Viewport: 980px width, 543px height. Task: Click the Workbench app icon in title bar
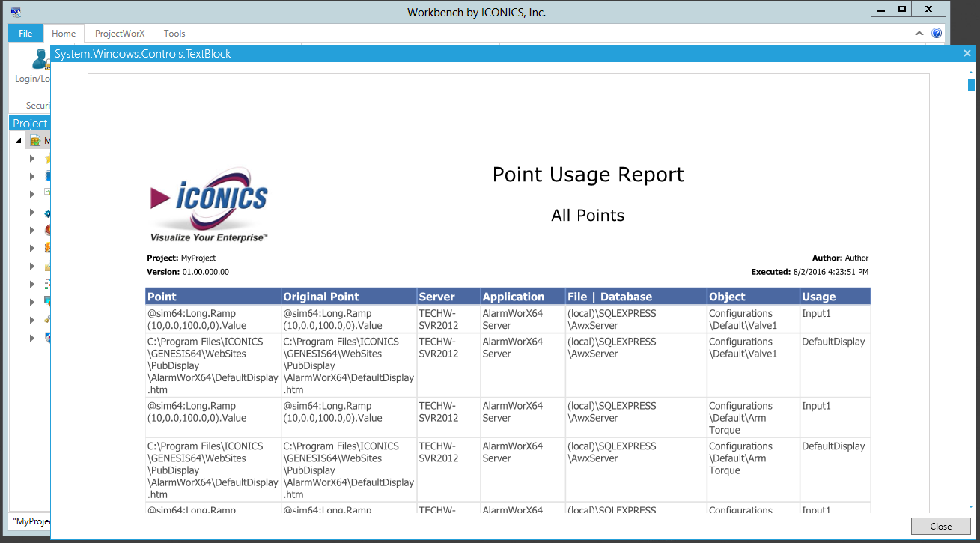(16, 11)
